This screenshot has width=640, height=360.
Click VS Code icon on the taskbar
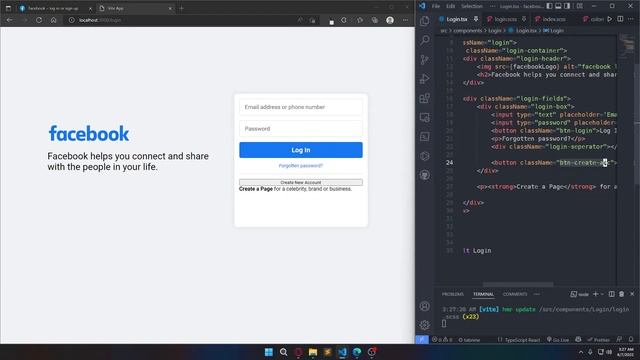(342, 352)
